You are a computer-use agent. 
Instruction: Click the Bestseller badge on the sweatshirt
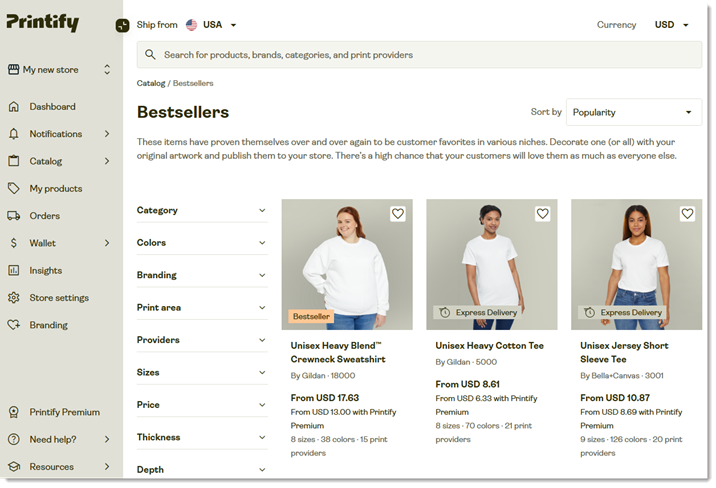pos(311,316)
